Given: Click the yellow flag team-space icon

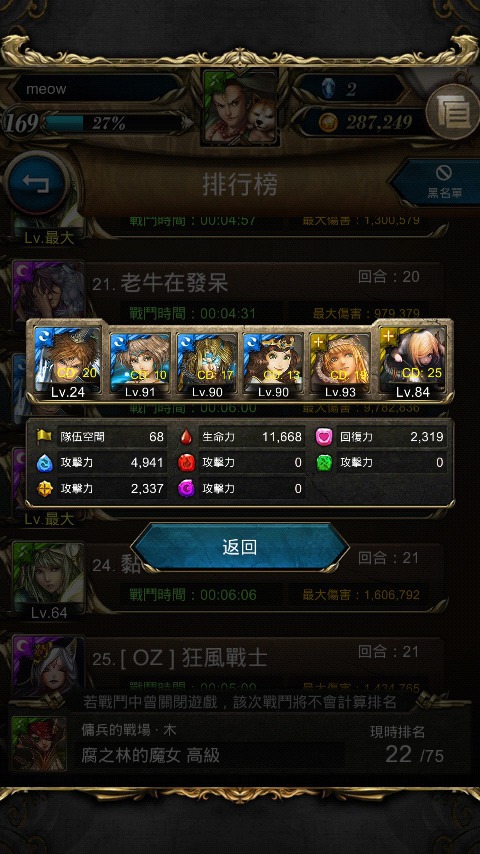Looking at the screenshot, I should 44,437.
